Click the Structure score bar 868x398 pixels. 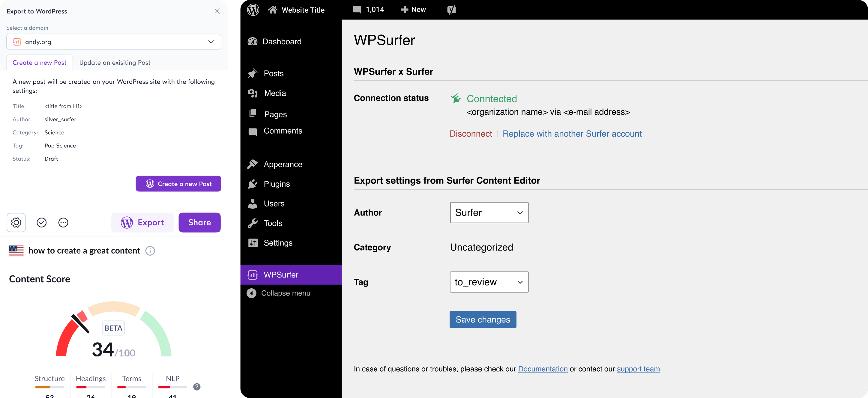tap(49, 387)
